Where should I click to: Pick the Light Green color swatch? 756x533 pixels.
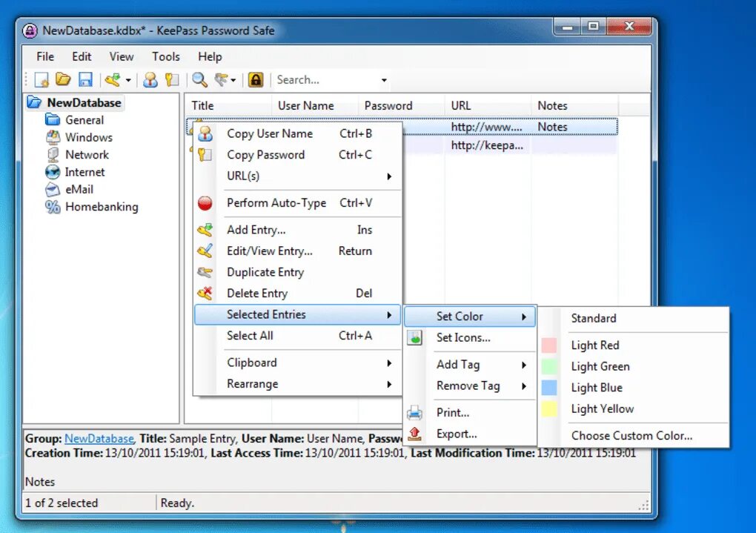pos(549,367)
